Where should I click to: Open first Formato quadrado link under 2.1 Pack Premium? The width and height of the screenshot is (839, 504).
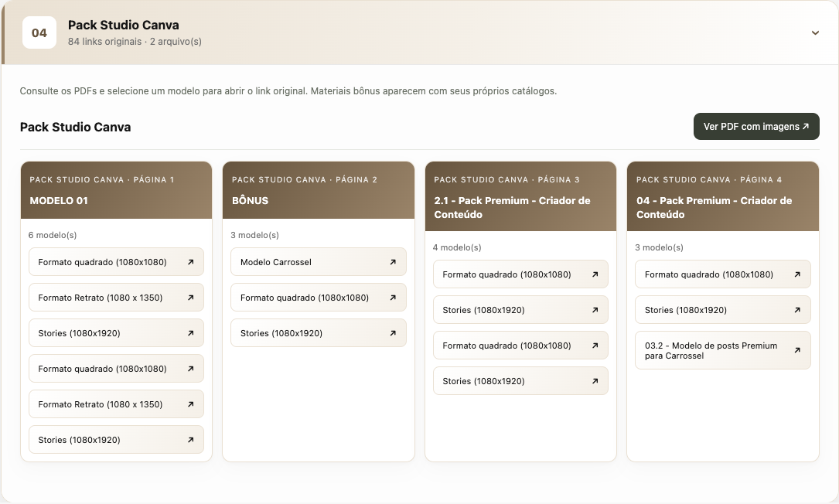tap(520, 274)
